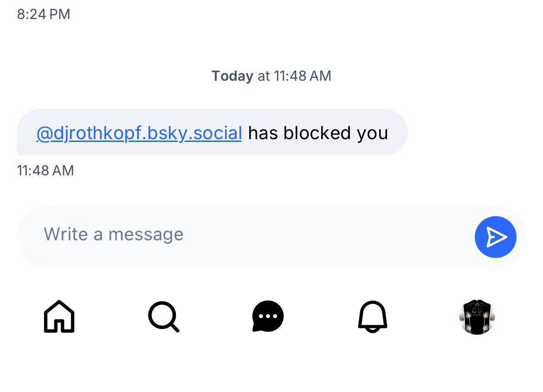The width and height of the screenshot is (543, 392).
Task: Open the Chats tab icon
Action: (x=268, y=316)
